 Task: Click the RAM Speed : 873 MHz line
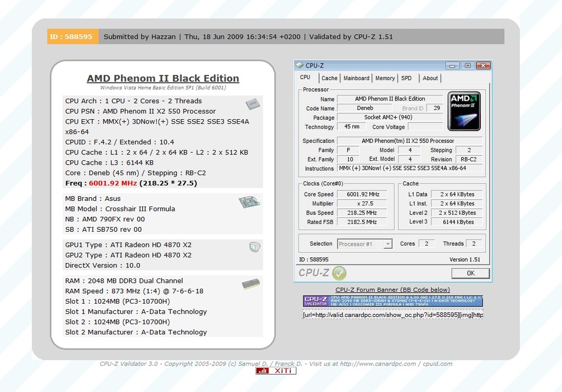134,291
